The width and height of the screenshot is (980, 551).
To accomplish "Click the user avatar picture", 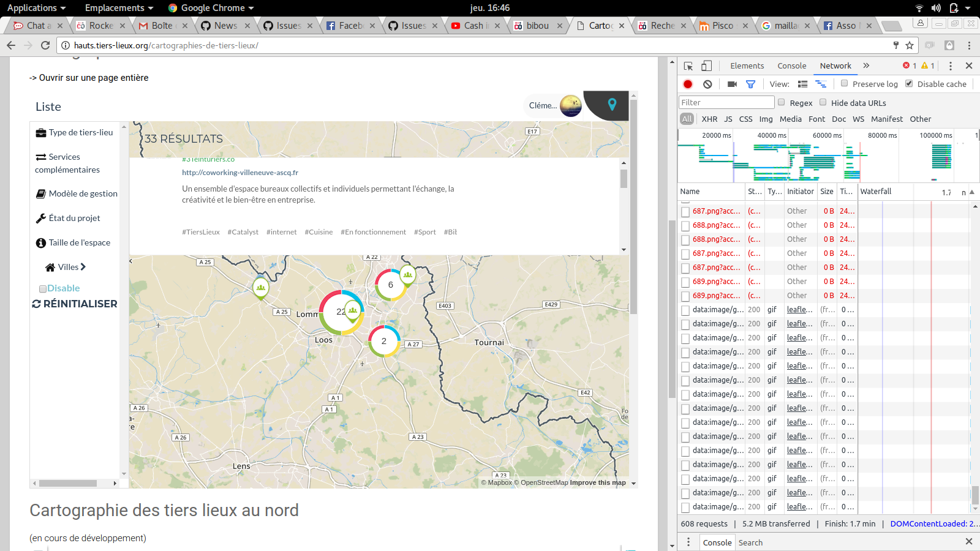I will point(571,106).
